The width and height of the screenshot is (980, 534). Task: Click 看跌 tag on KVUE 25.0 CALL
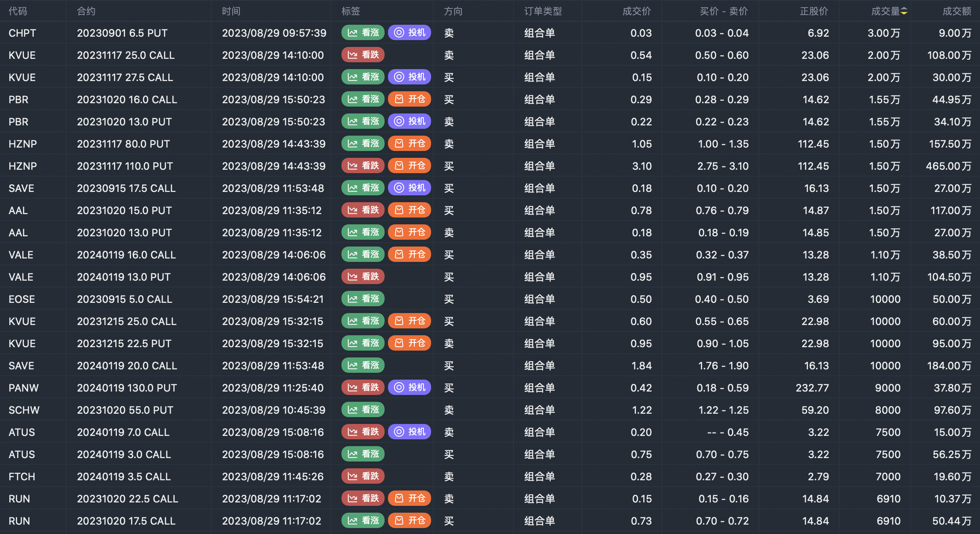(363, 55)
